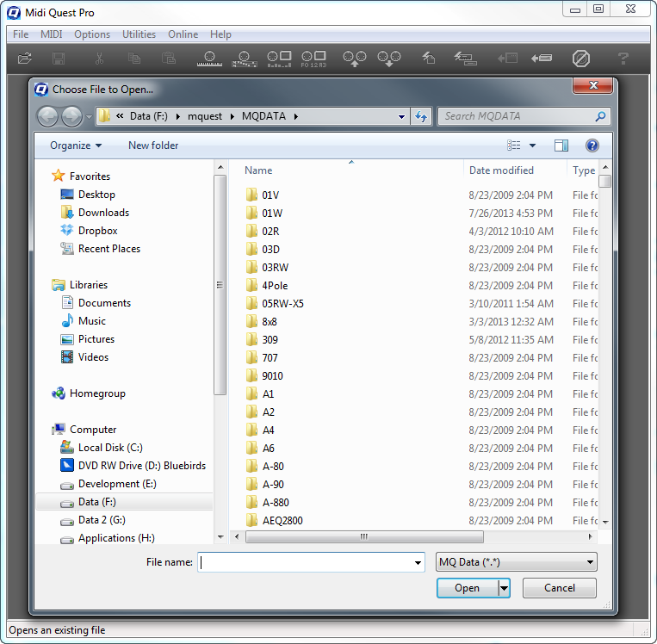Select the Music library
Image resolution: width=657 pixels, height=644 pixels.
click(x=83, y=320)
